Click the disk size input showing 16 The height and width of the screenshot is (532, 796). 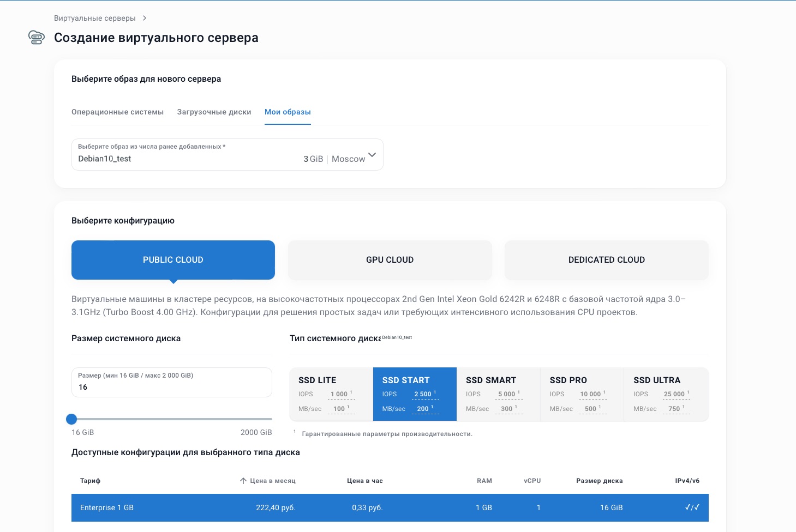click(x=172, y=383)
